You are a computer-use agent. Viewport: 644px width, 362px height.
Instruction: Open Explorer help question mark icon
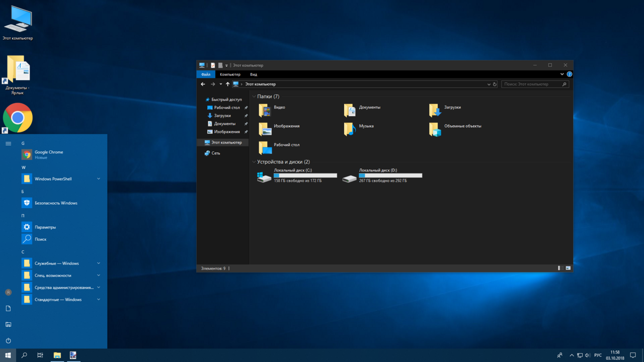[x=570, y=74]
